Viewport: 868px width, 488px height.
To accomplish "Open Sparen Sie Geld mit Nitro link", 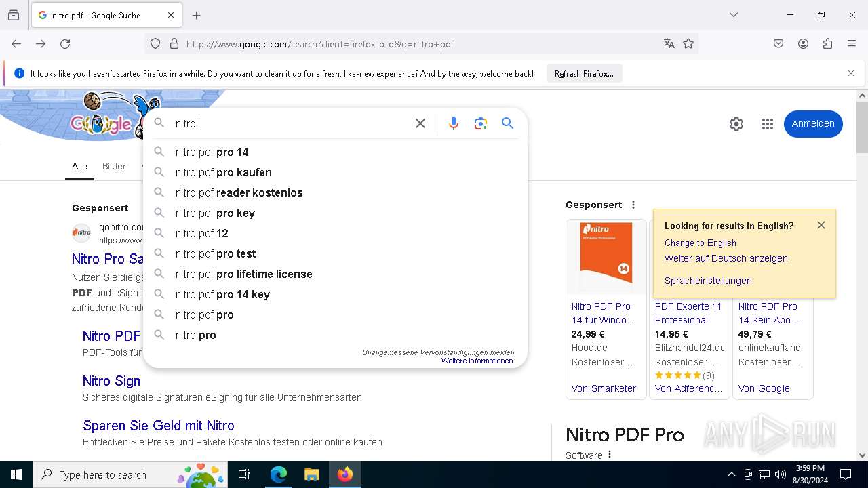I will (159, 426).
